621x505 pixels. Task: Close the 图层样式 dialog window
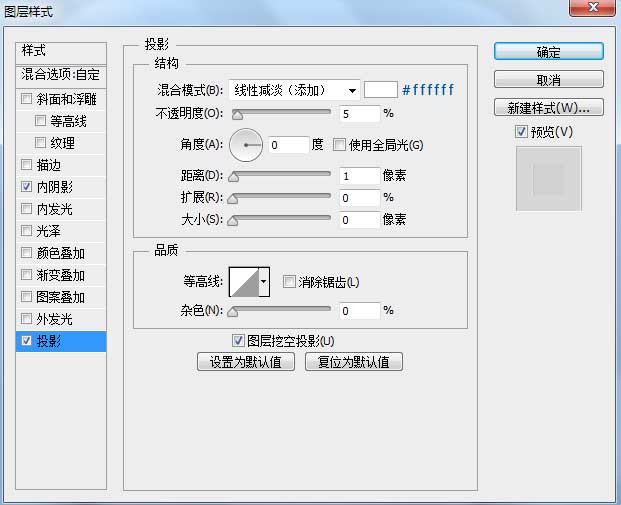click(595, 11)
